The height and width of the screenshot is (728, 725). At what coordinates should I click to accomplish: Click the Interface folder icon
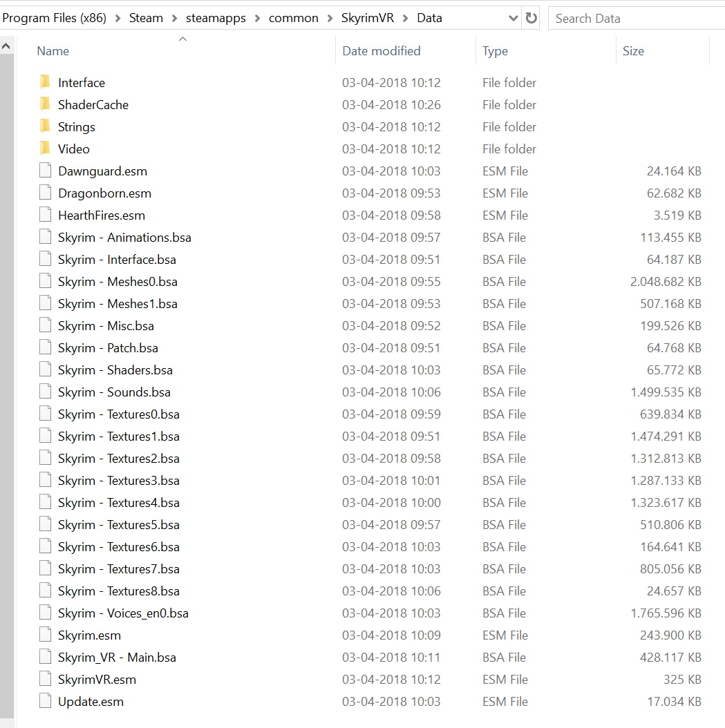[45, 82]
